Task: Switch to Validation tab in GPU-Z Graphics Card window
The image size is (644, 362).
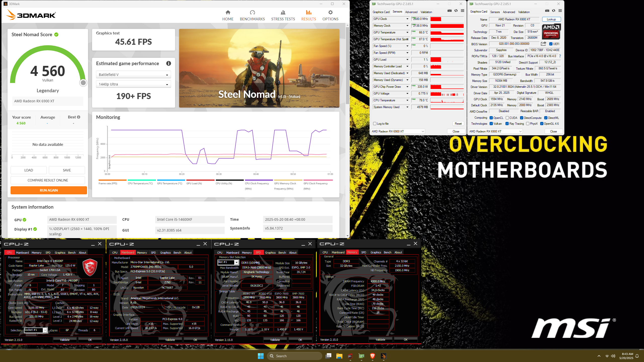Action: tap(524, 12)
